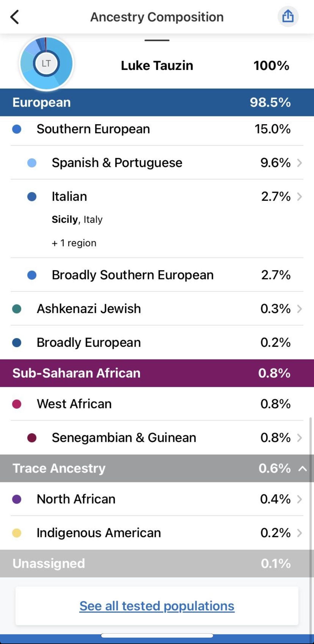Tap the sheet drag handle bar
This screenshot has width=314, height=644.
[x=157, y=40]
